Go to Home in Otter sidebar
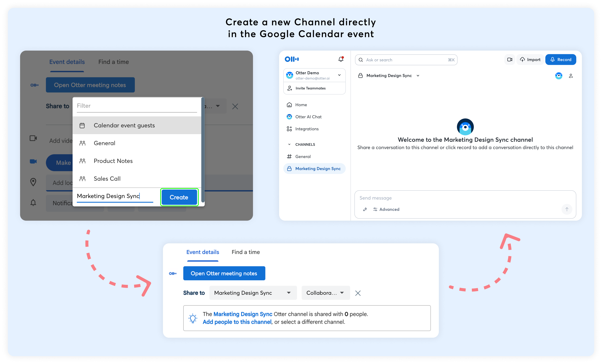Viewport: 602px width, 364px height. point(301,105)
